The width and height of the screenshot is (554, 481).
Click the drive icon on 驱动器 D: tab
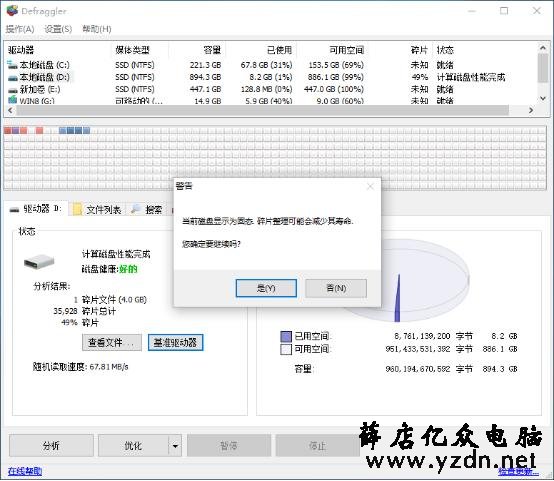(14, 210)
